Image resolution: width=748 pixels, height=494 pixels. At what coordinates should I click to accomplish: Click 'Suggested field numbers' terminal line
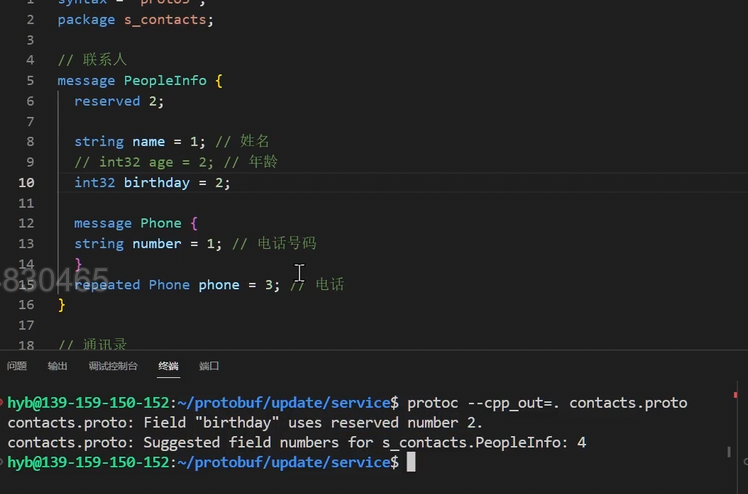pyautogui.click(x=297, y=443)
